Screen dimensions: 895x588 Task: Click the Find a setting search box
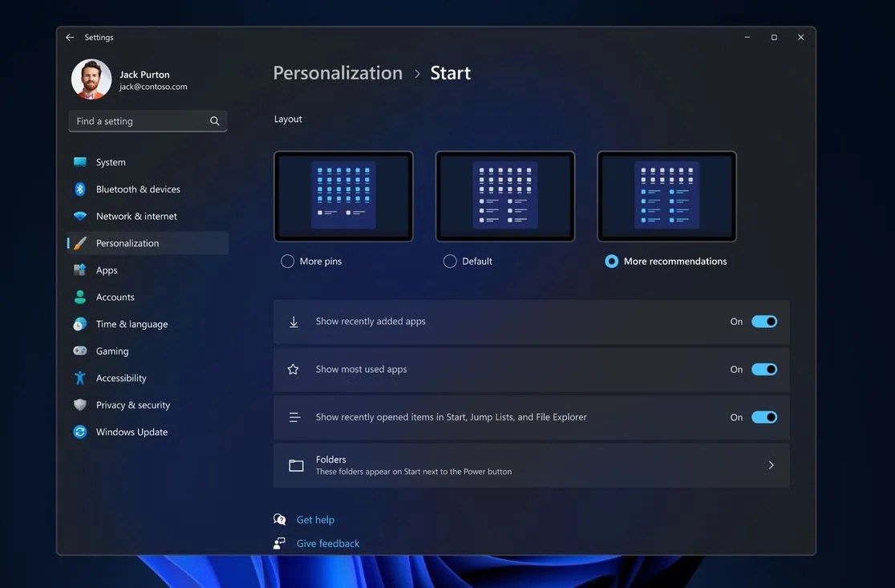click(x=148, y=121)
